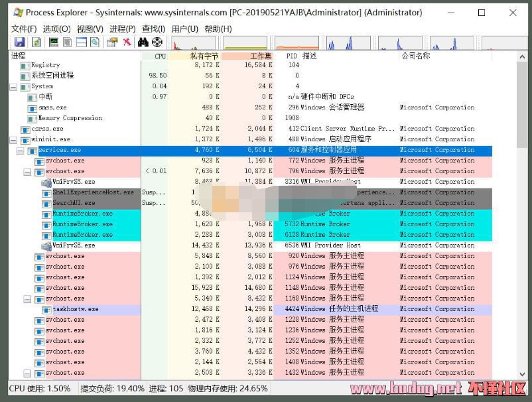Image resolution: width=532 pixels, height=402 pixels.
Task: Click '物理内存使用: 24.65%' in status bar
Action: [x=228, y=389]
